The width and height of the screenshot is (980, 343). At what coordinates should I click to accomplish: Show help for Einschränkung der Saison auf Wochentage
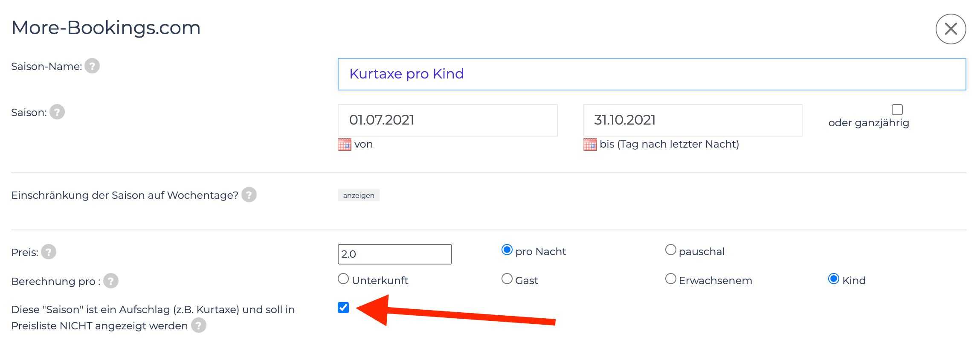[x=249, y=195]
